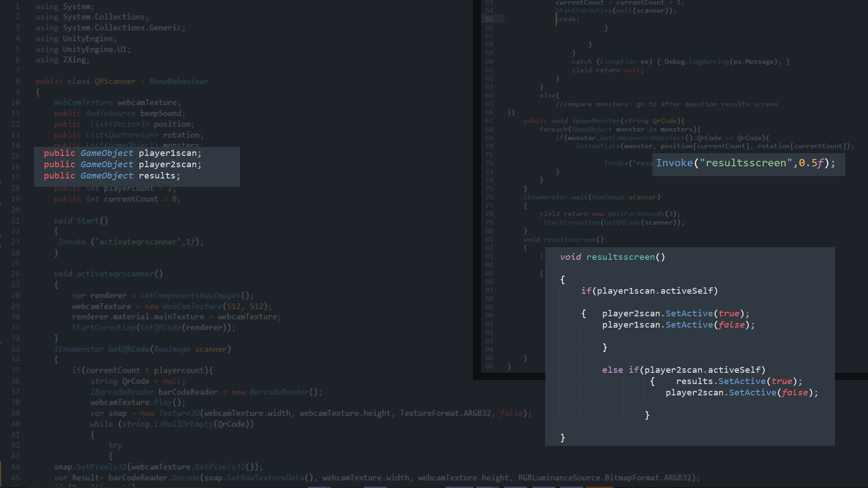
Task: Click highlighted 'Invoke("resultsscreen",0.5f);' callout
Action: (x=746, y=163)
